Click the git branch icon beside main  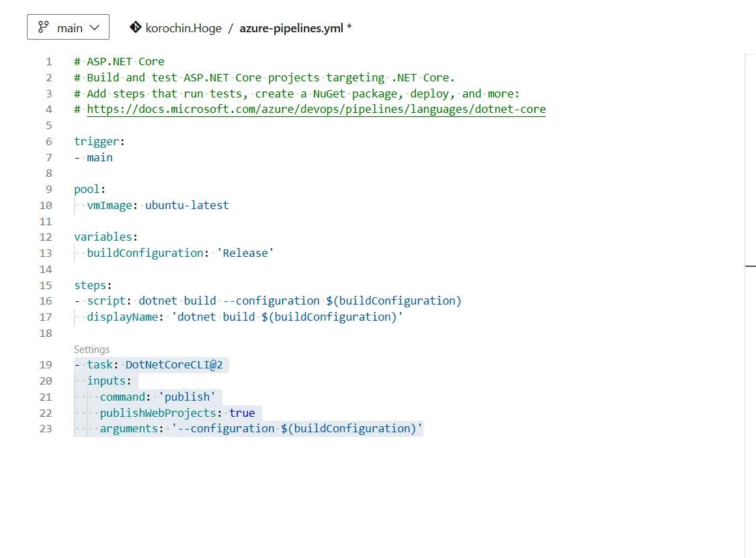[x=44, y=28]
